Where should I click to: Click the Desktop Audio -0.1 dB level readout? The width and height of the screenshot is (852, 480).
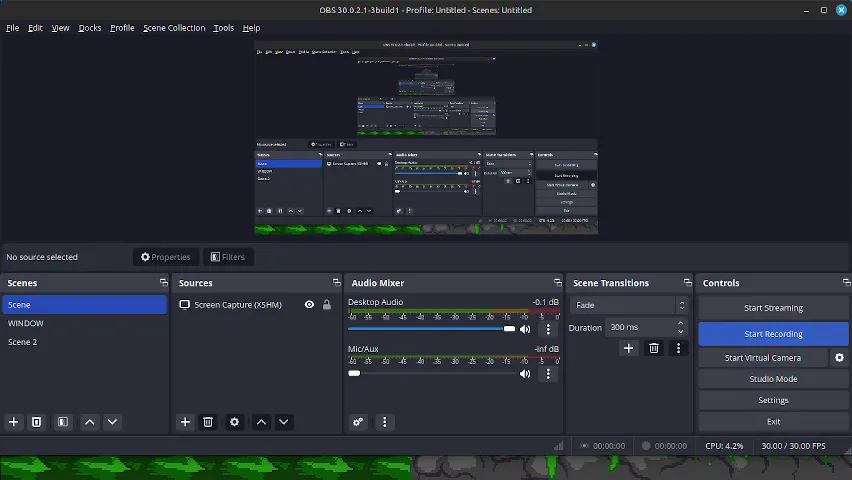546,302
